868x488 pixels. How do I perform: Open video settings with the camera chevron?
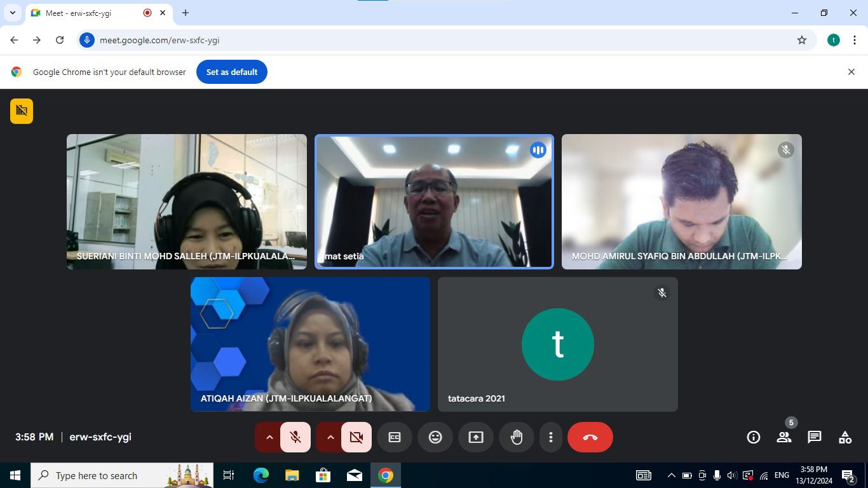tap(330, 437)
